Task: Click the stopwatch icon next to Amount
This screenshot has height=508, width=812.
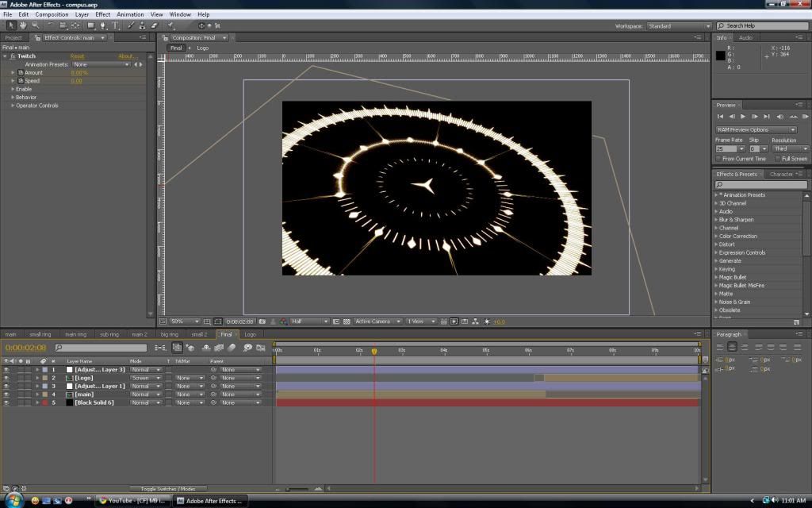Action: pyautogui.click(x=21, y=72)
